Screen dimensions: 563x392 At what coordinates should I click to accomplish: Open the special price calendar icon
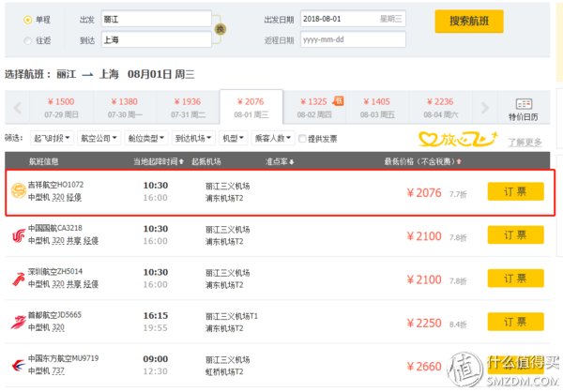click(x=524, y=104)
